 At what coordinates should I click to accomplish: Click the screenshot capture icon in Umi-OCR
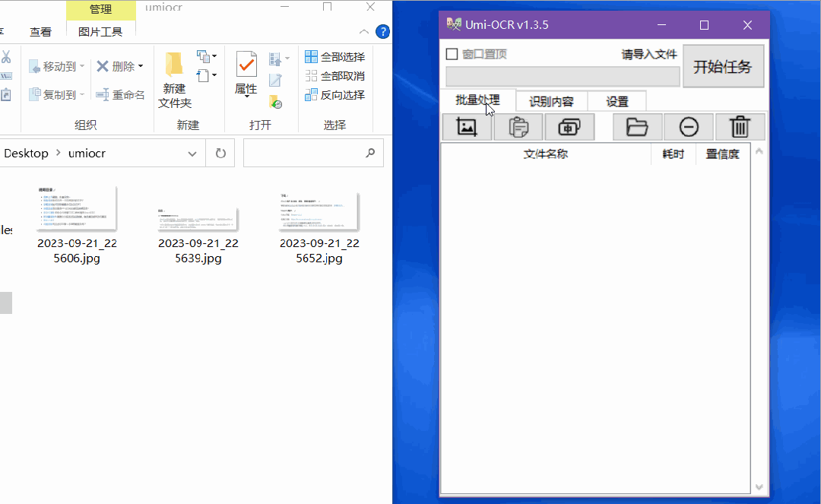pos(467,127)
